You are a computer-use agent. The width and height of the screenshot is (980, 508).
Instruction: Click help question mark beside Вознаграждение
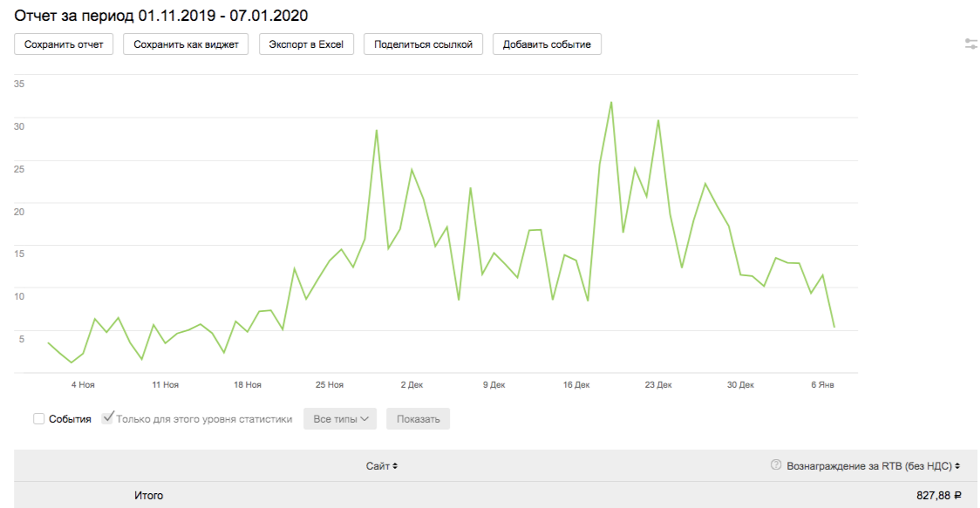point(776,465)
